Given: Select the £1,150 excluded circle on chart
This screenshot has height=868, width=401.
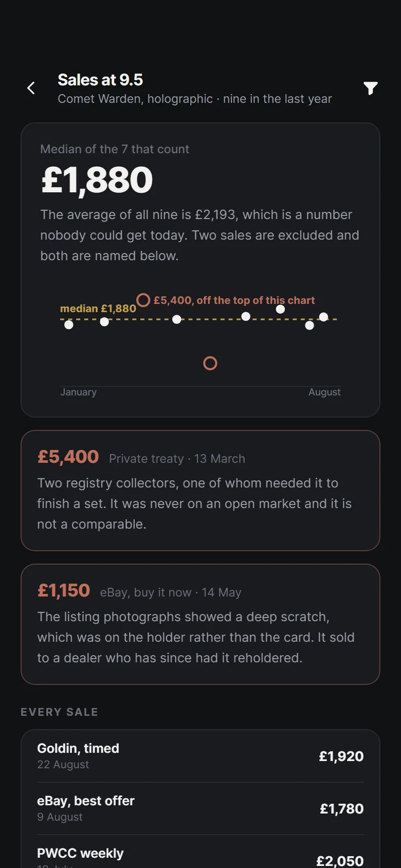Looking at the screenshot, I should pyautogui.click(x=210, y=364).
